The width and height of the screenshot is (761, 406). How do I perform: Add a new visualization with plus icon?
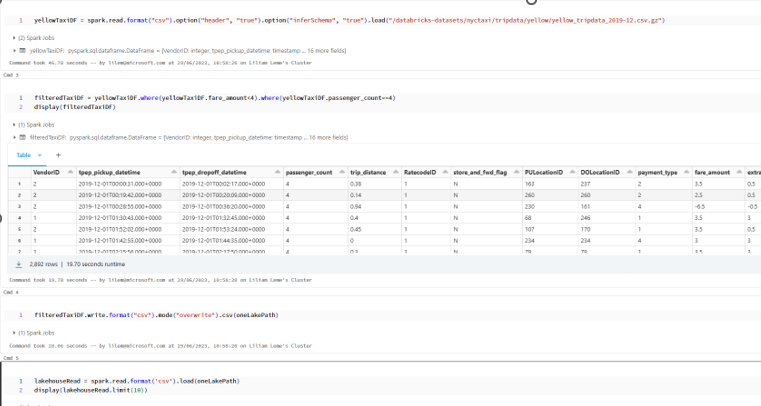click(58, 155)
